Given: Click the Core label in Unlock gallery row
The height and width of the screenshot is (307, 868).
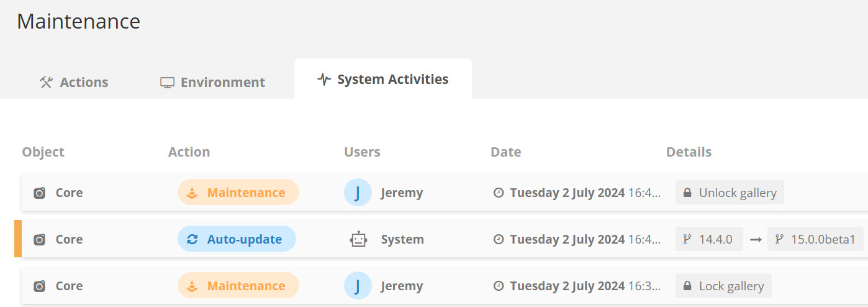Looking at the screenshot, I should click(x=69, y=193).
